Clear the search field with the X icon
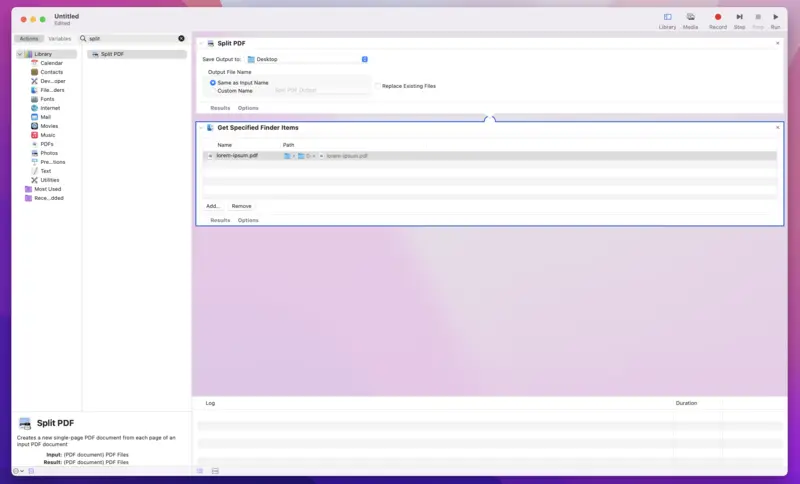 pos(181,38)
